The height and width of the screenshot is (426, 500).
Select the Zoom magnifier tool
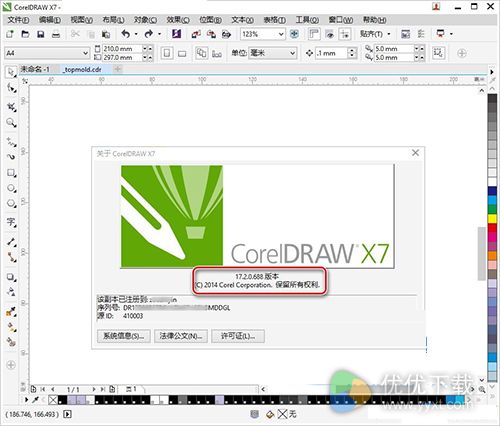[11, 123]
